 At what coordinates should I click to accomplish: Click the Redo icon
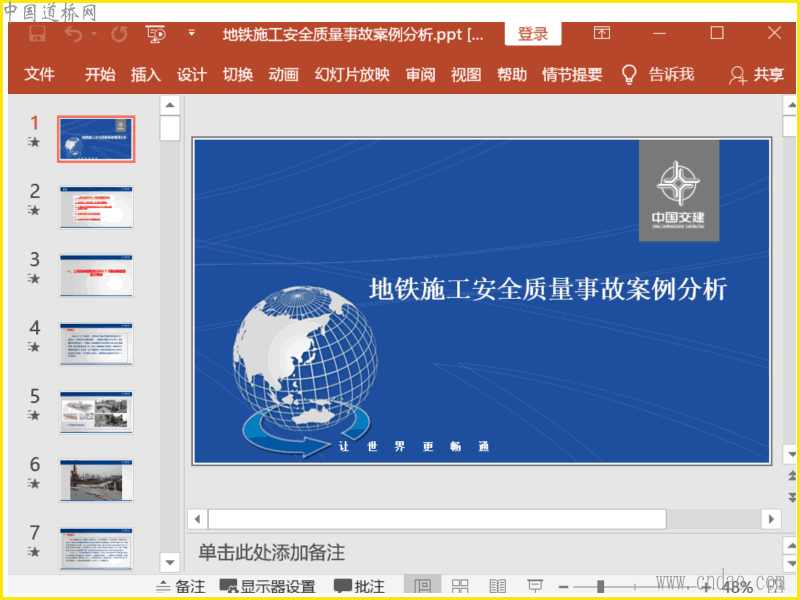point(119,34)
